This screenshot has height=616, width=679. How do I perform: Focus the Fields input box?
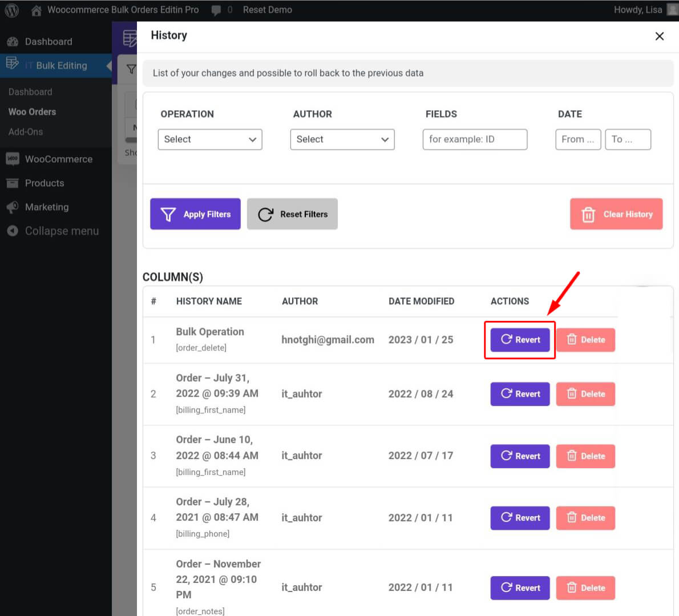475,139
